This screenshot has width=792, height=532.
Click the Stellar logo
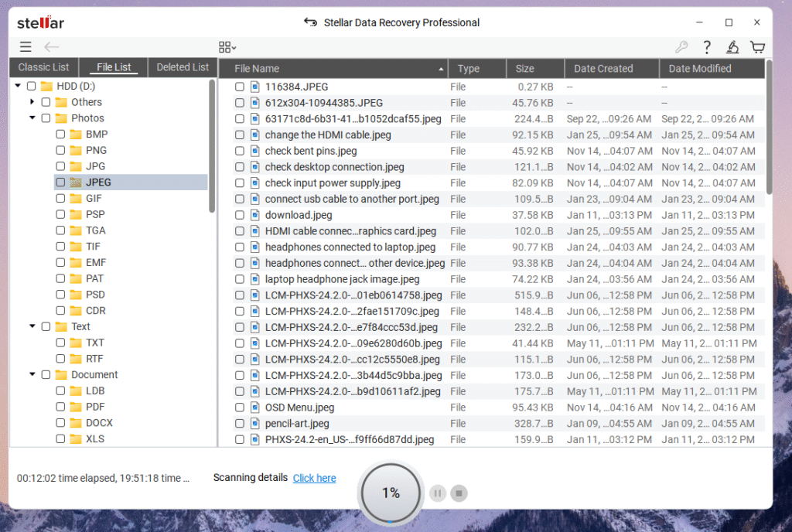pyautogui.click(x=39, y=22)
